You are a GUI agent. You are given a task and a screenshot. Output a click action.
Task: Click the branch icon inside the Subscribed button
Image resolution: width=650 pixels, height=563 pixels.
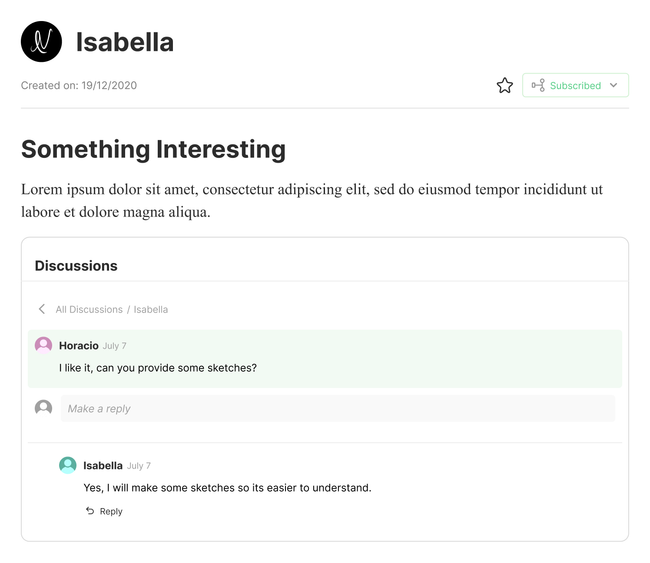(538, 86)
